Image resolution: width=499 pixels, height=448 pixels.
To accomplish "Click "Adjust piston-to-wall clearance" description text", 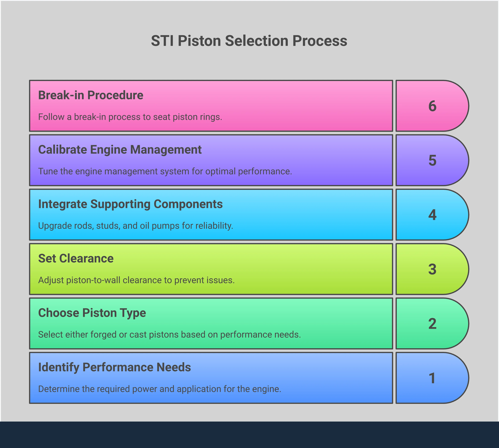I will pyautogui.click(x=136, y=280).
